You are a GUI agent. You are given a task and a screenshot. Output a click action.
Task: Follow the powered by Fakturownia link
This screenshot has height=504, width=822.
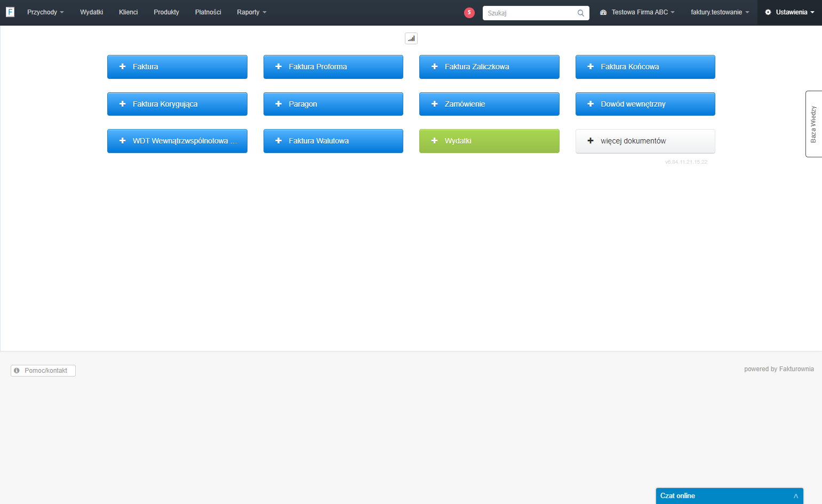coord(779,369)
